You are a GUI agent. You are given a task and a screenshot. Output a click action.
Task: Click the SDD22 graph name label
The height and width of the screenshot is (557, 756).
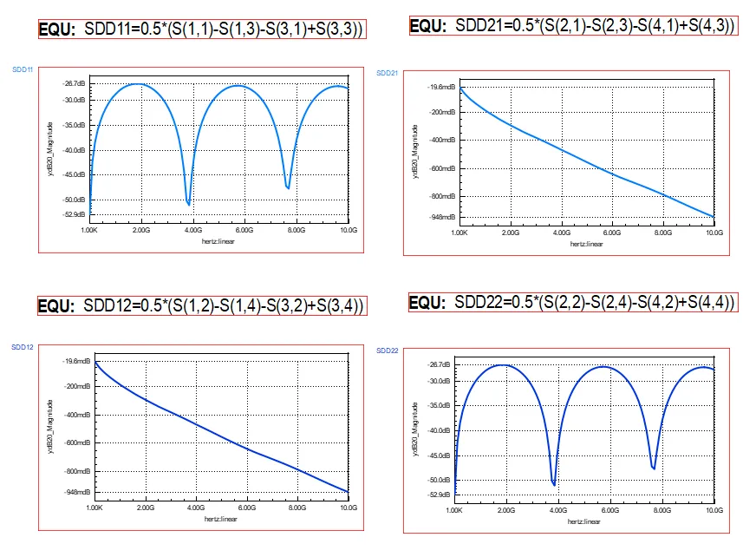(388, 351)
